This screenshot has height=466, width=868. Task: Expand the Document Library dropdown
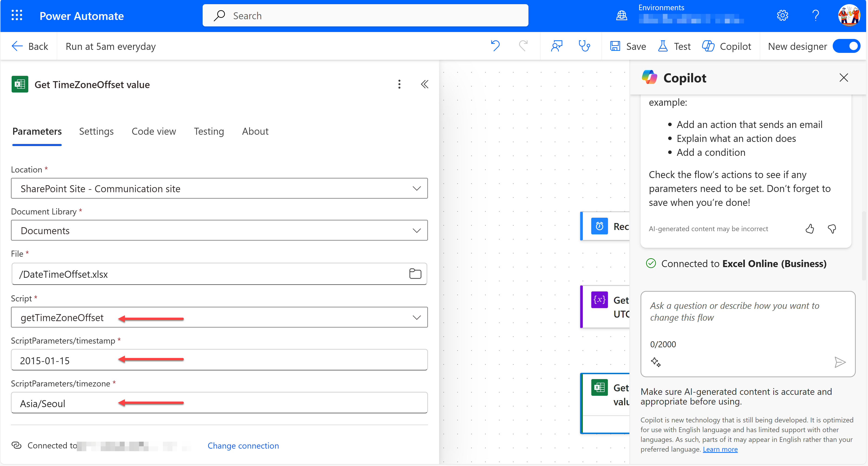(418, 231)
